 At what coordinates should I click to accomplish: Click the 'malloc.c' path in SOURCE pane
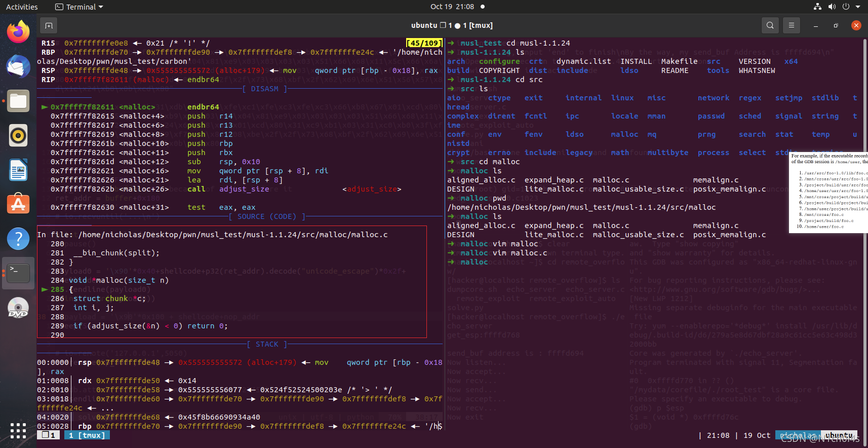click(233, 235)
